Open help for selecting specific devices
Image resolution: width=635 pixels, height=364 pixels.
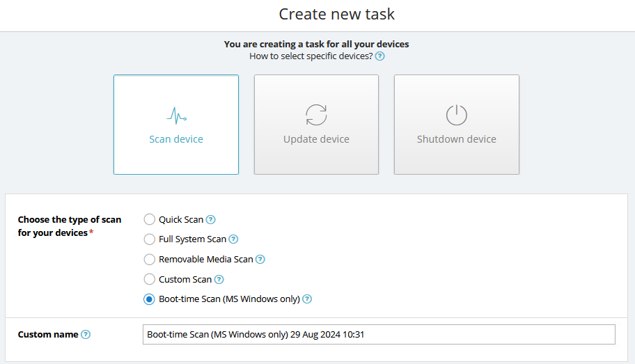coord(380,56)
